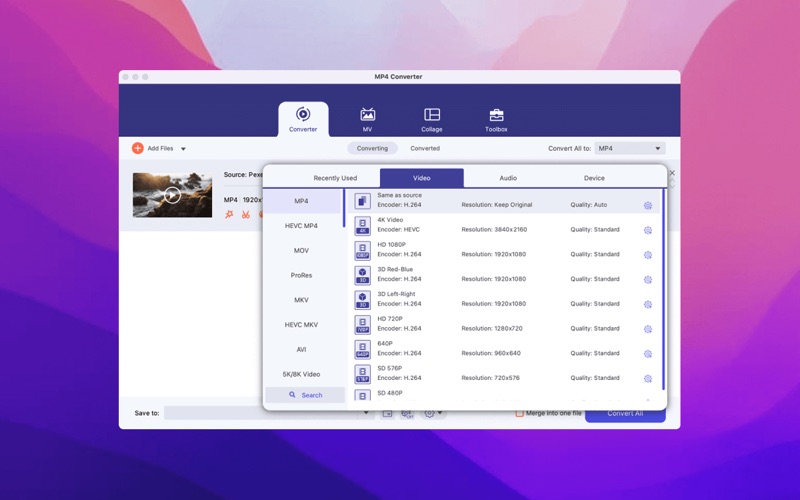Click Resolution: 1280x720 text
Image resolution: width=800 pixels, height=500 pixels.
492,329
